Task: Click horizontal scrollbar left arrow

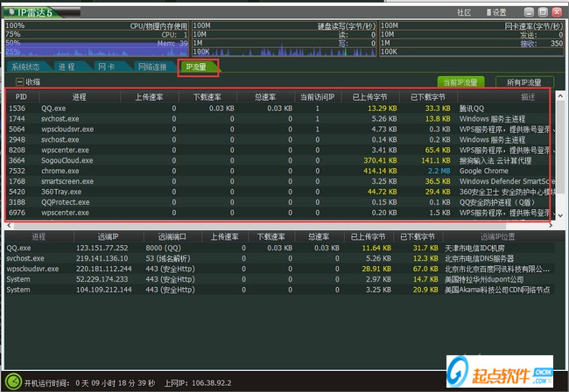Action: pos(9,225)
